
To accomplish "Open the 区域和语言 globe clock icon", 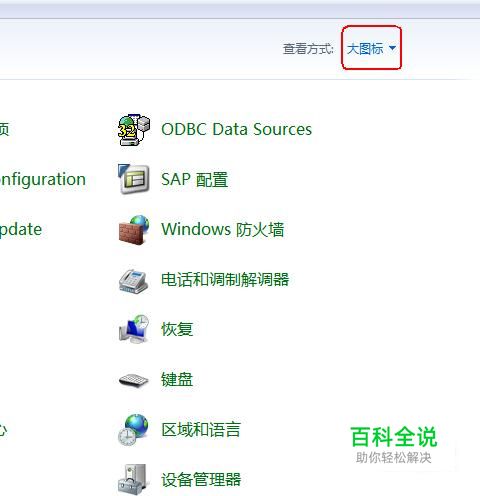I will tap(133, 430).
